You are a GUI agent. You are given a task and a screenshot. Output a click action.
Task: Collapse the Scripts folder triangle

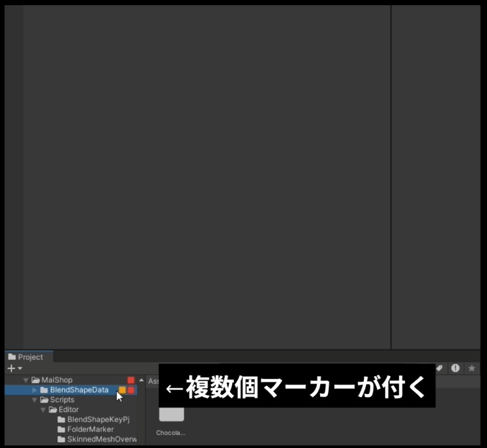pyautogui.click(x=35, y=400)
